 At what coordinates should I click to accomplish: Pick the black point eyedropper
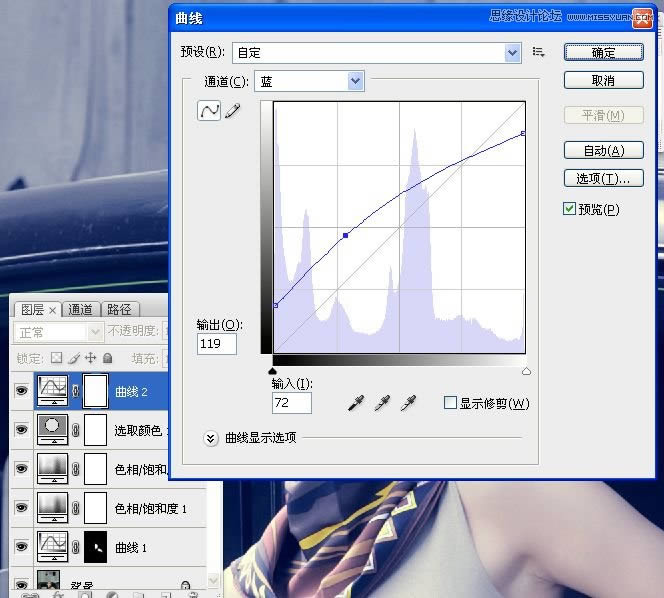(x=355, y=403)
